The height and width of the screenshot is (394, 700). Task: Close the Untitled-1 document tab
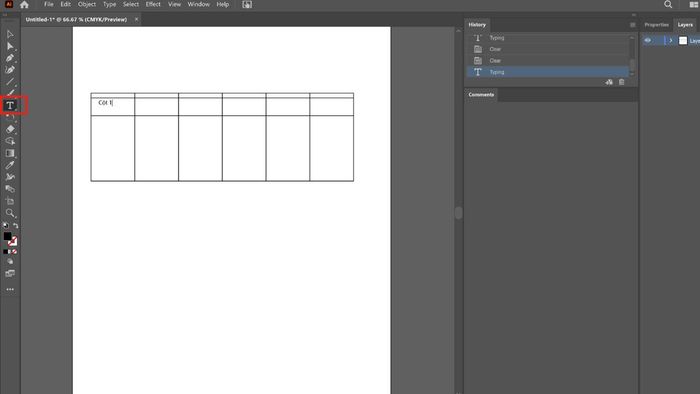(x=137, y=19)
